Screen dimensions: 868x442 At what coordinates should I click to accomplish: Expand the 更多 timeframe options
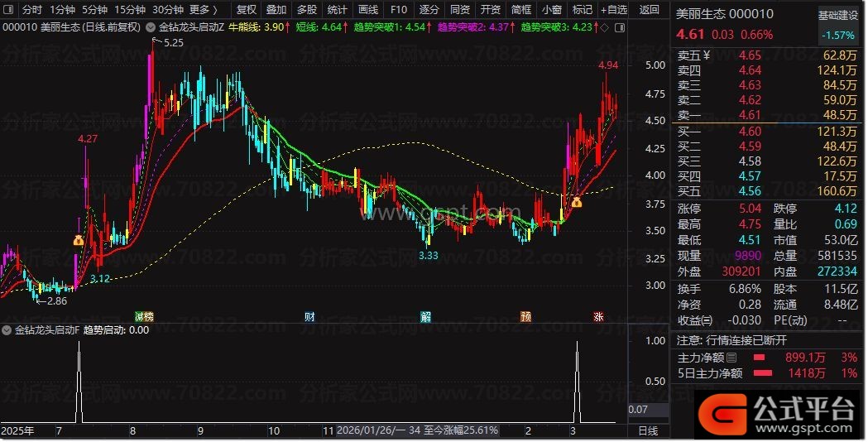pos(203,10)
